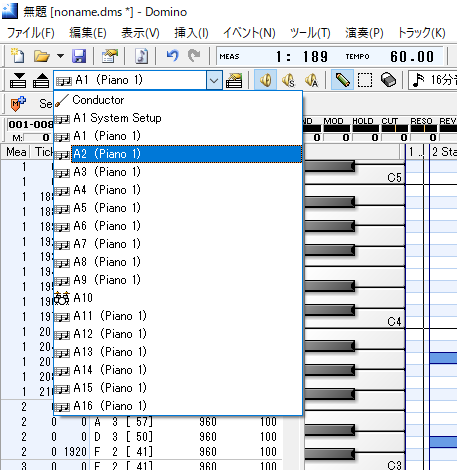Choose A13 (Piano 1) track
This screenshot has height=470, width=457.
point(178,352)
